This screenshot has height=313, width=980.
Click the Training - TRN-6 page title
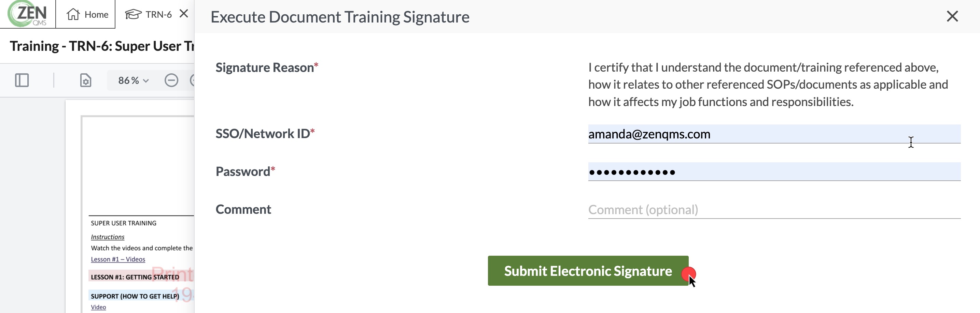point(102,46)
